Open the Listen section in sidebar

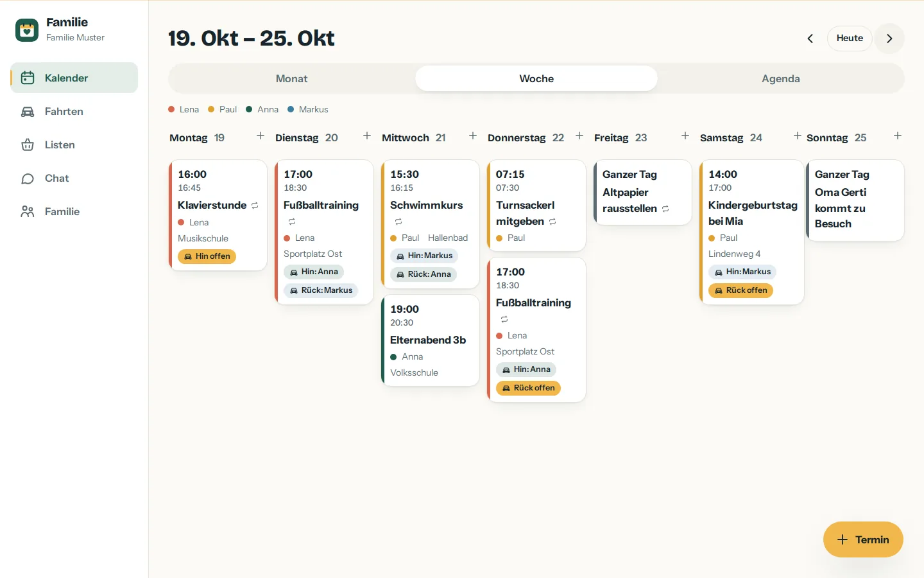pyautogui.click(x=74, y=144)
